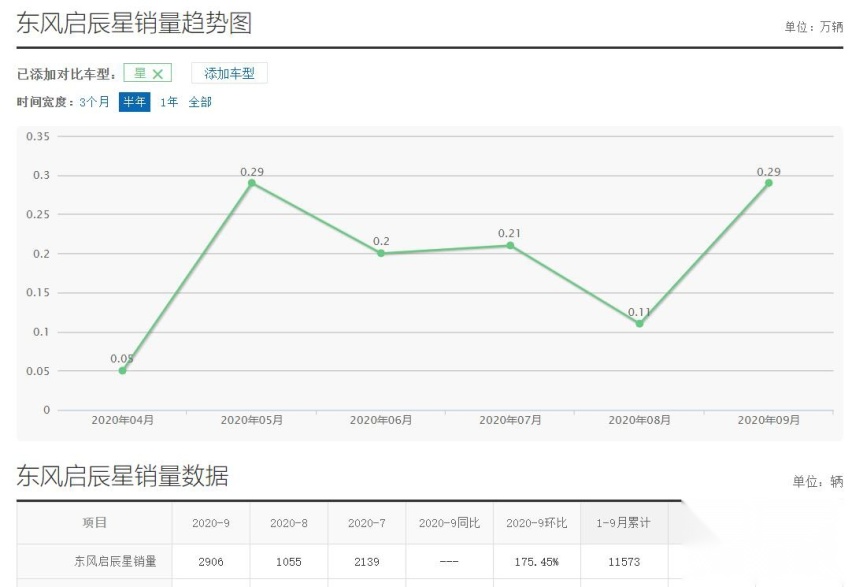Click the table cell 1055
The height and width of the screenshot is (587, 852).
click(x=289, y=562)
